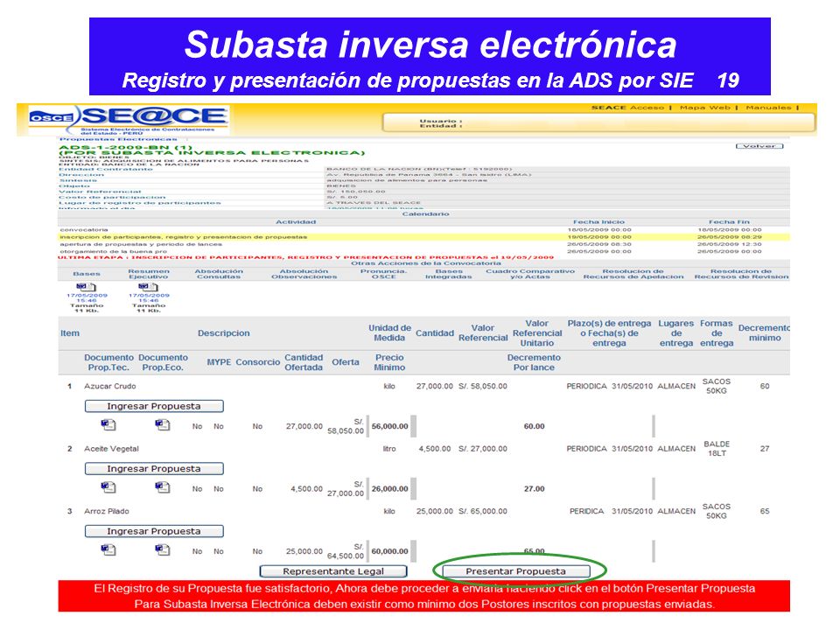Image resolution: width=840 pixels, height=630 pixels.
Task: Click the 56,000.00 minimum price value
Action: [389, 426]
